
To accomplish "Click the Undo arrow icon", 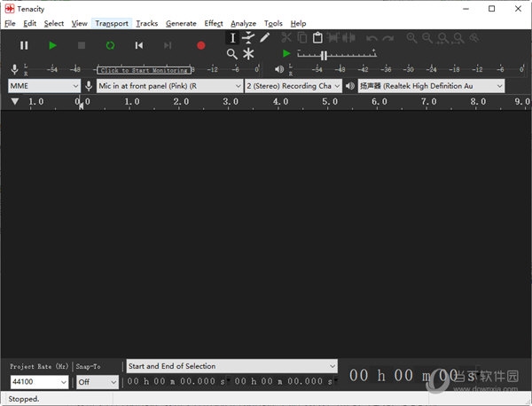I will 372,38.
